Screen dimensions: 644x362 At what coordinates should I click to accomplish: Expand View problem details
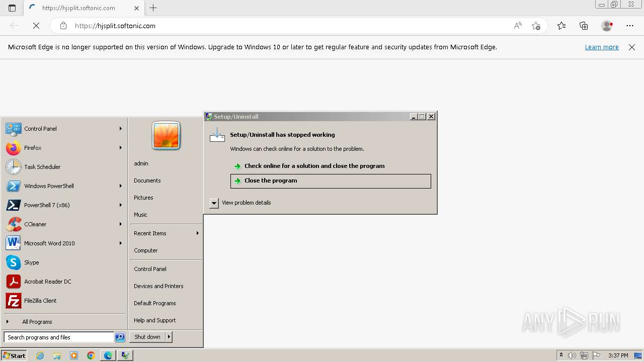[214, 203]
